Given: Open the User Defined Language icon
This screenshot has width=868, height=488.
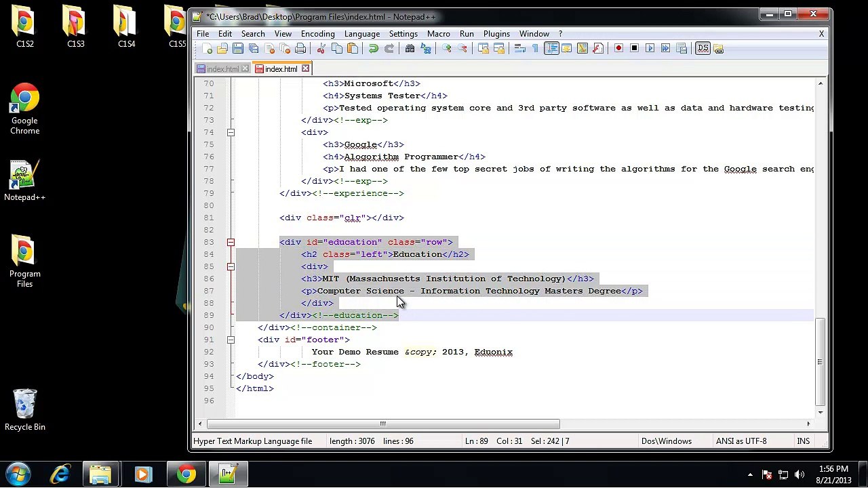Looking at the screenshot, I should [x=567, y=49].
